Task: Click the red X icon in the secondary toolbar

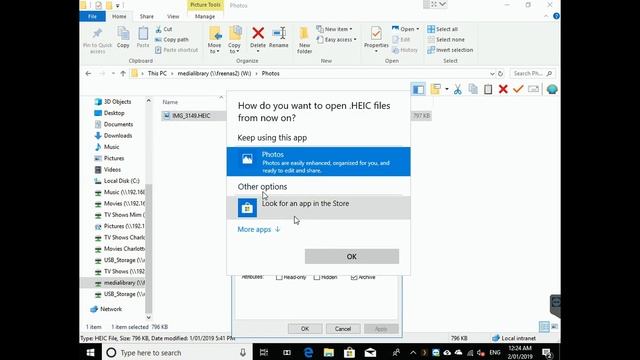Action: (503, 89)
